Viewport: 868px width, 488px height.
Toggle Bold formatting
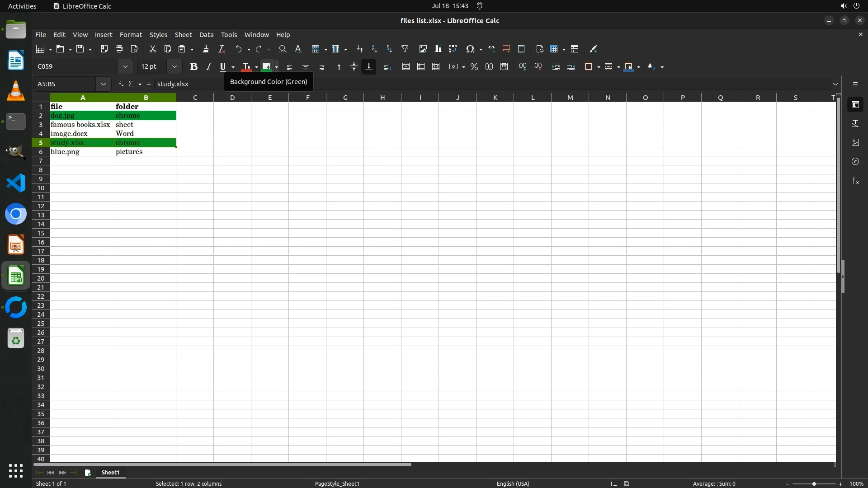pyautogui.click(x=193, y=67)
